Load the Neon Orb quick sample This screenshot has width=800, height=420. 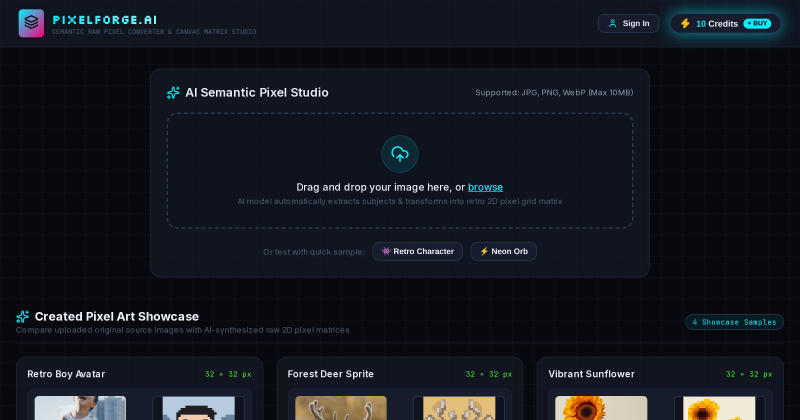504,252
